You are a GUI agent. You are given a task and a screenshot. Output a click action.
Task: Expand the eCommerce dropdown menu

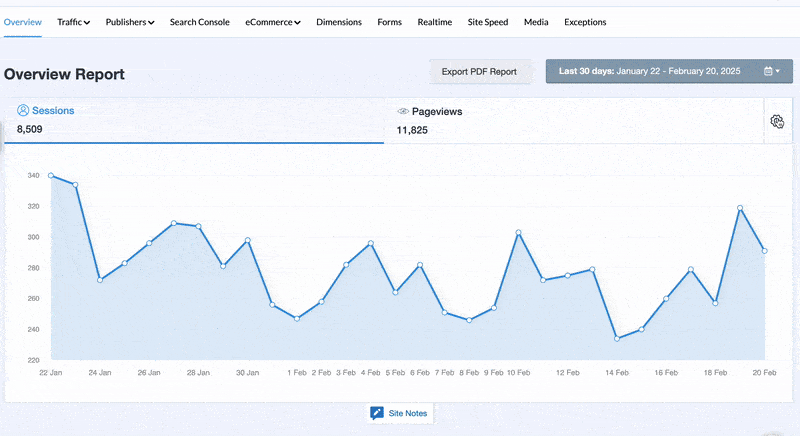272,22
